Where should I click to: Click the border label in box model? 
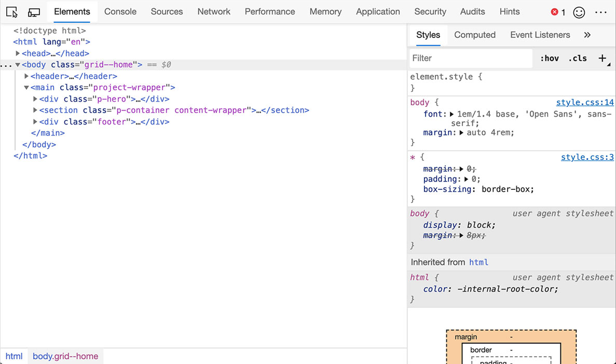click(x=481, y=350)
